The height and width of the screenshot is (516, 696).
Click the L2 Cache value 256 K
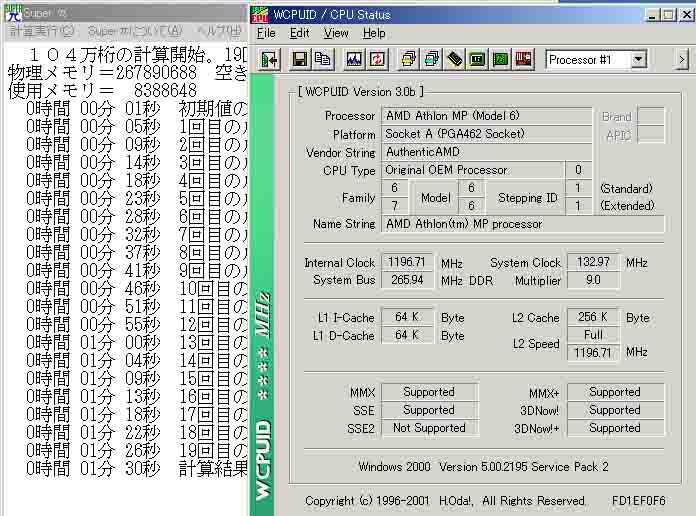[593, 317]
